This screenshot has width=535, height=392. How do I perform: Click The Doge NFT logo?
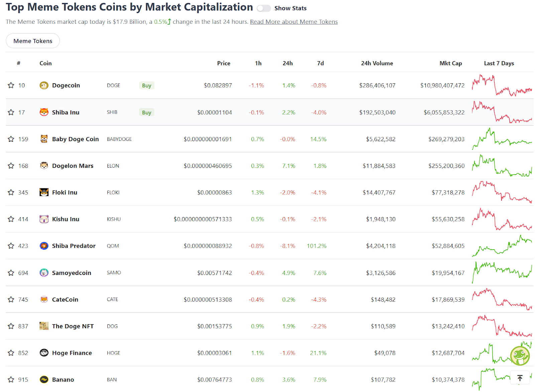(x=44, y=326)
